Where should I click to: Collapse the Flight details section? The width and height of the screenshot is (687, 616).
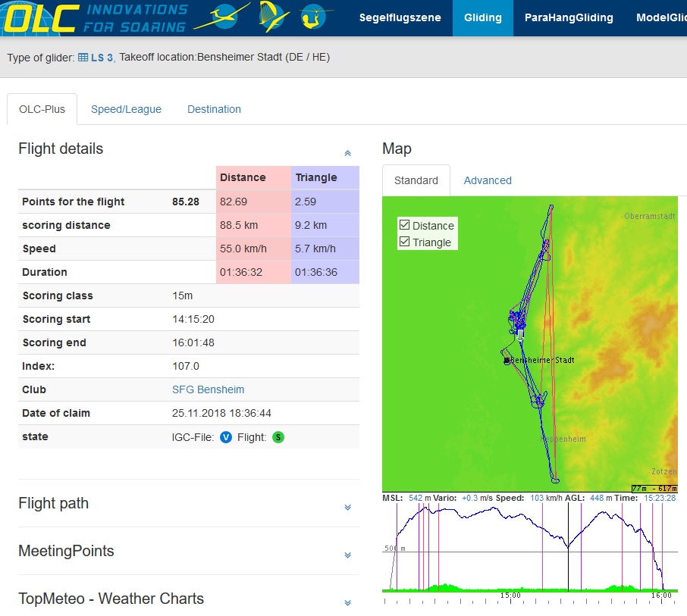[x=347, y=153]
